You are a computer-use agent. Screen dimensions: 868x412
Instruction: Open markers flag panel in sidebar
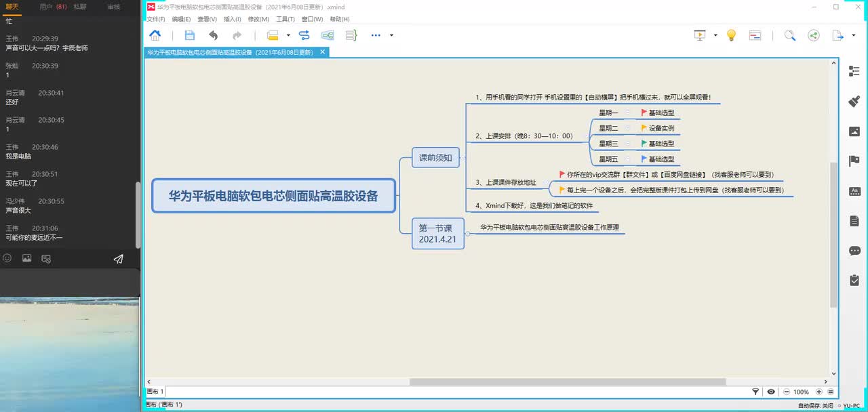tap(854, 161)
